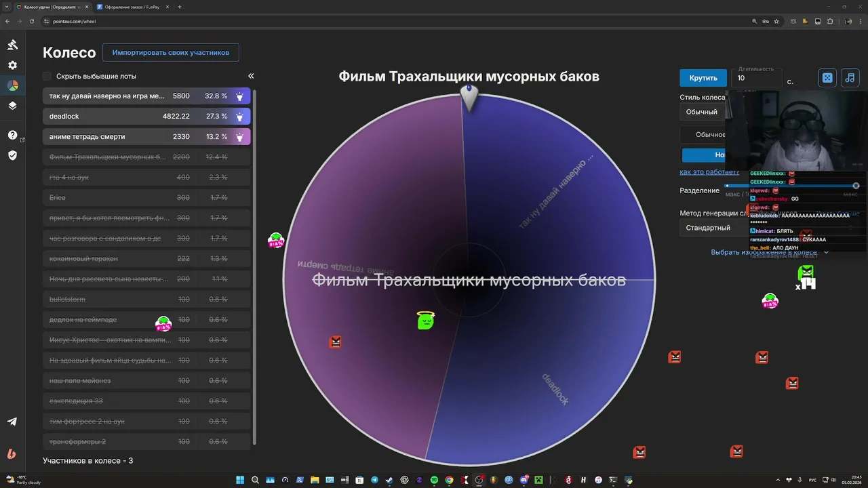Select crossed-out 'гта 4 на оук' row

146,178
